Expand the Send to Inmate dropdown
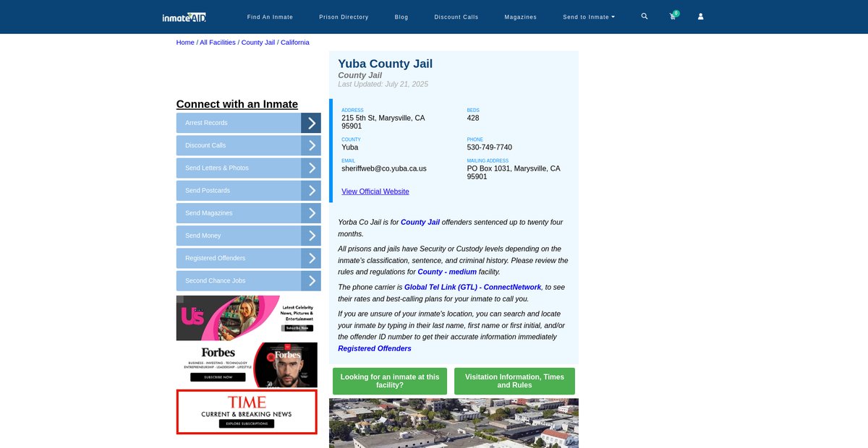The height and width of the screenshot is (448, 868). (x=589, y=17)
